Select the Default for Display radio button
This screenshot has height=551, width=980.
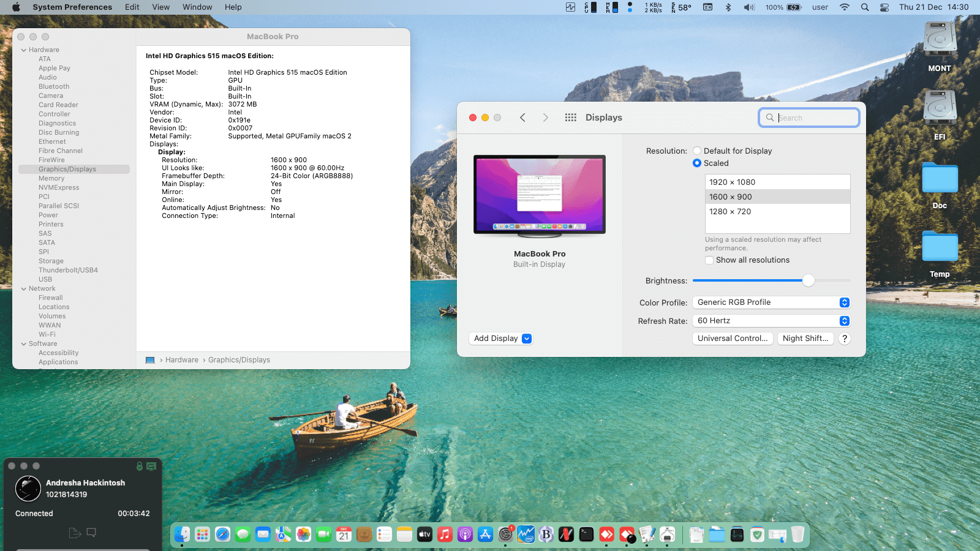coord(697,151)
